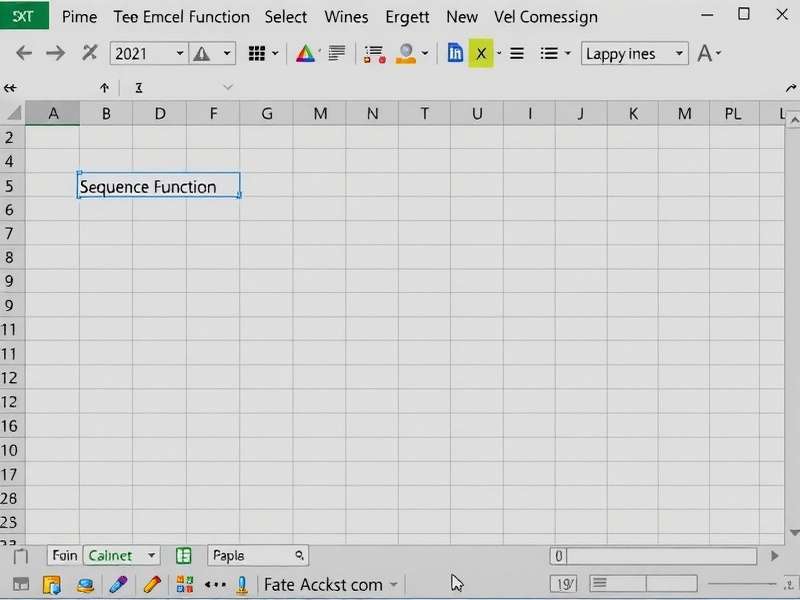Open the New menu
This screenshot has width=800, height=600.
click(x=462, y=17)
